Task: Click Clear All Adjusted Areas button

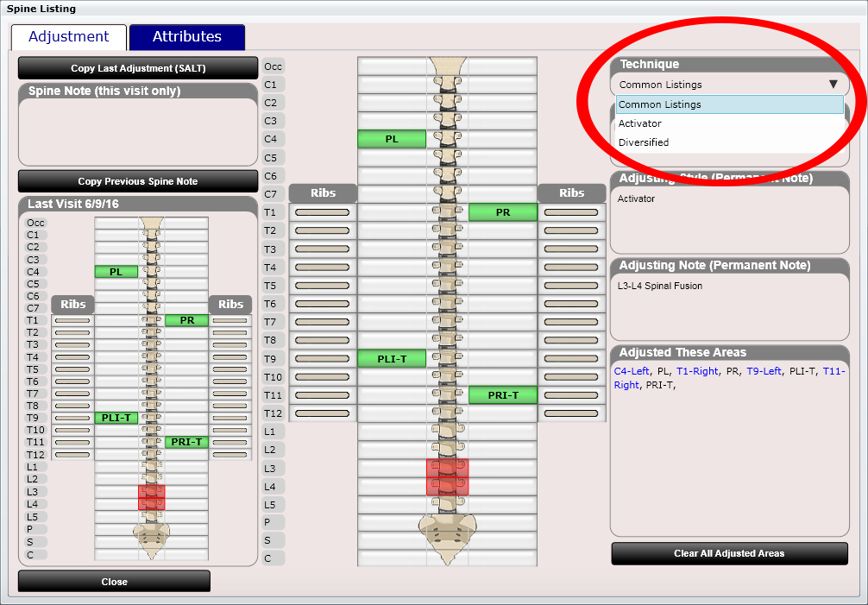Action: click(729, 553)
